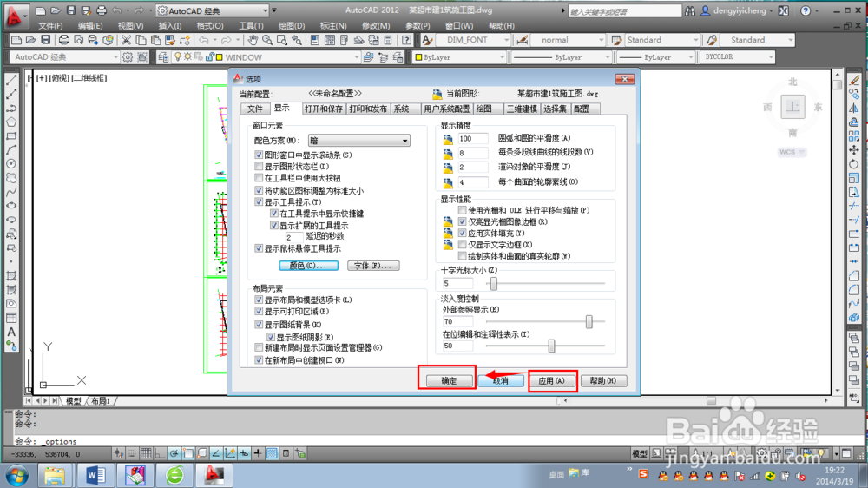Select the Line draw tool
This screenshot has width=868, height=488.
coord(11,80)
